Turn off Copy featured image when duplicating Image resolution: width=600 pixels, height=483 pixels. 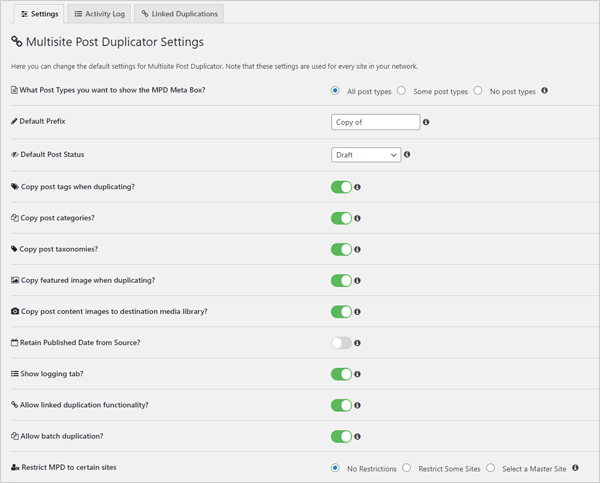click(341, 281)
